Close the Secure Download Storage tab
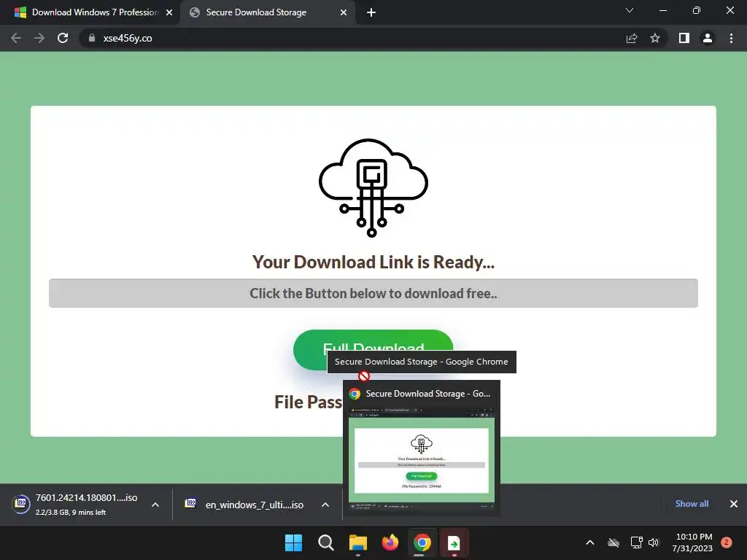 pyautogui.click(x=344, y=12)
